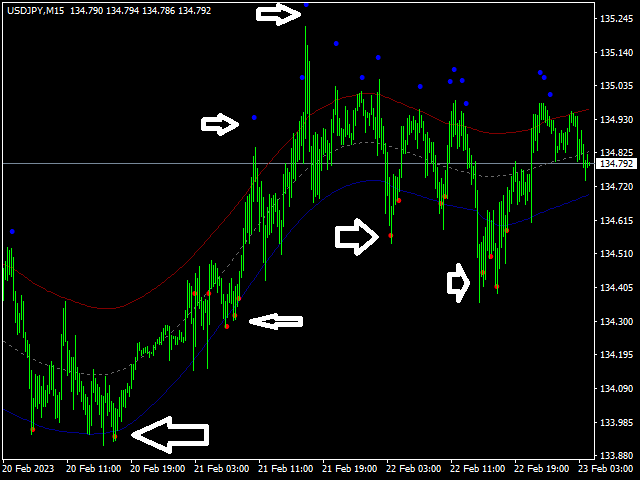640x480 pixels.
Task: Select the 133.880 price axis label
Action: pyautogui.click(x=616, y=456)
